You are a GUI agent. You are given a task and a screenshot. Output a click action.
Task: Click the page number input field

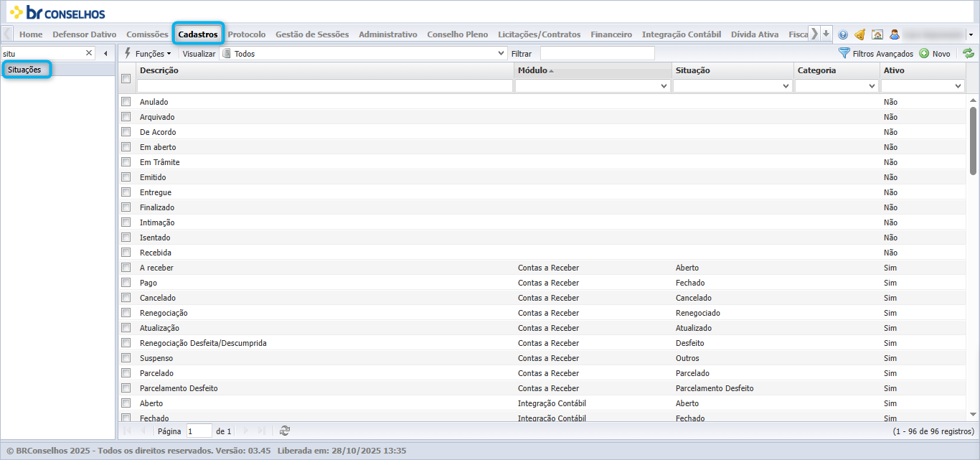click(199, 431)
